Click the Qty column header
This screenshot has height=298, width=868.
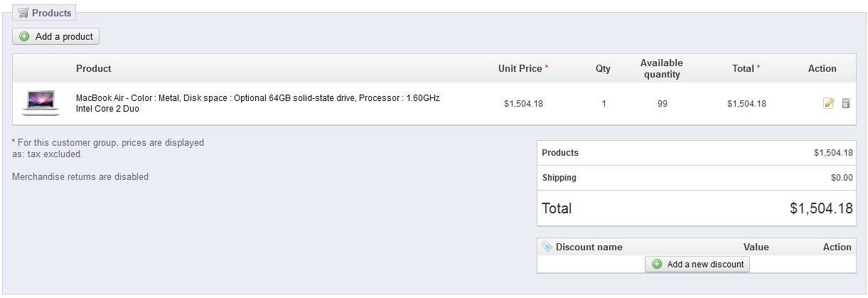click(x=603, y=69)
